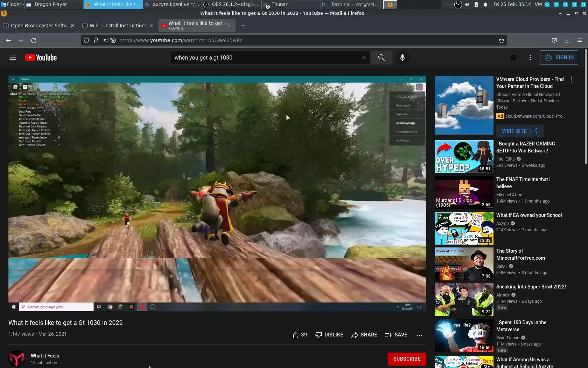Go to YouTube home via the logo

click(x=41, y=57)
